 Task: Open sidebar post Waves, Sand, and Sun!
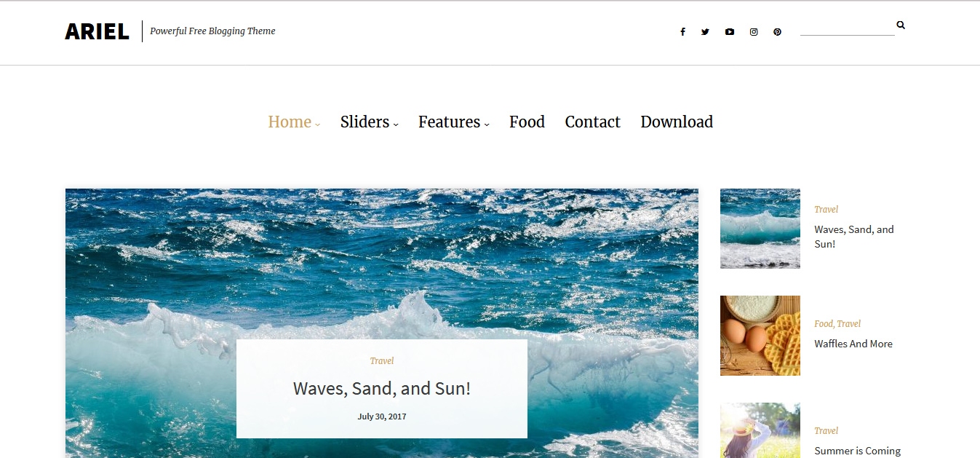tap(854, 237)
